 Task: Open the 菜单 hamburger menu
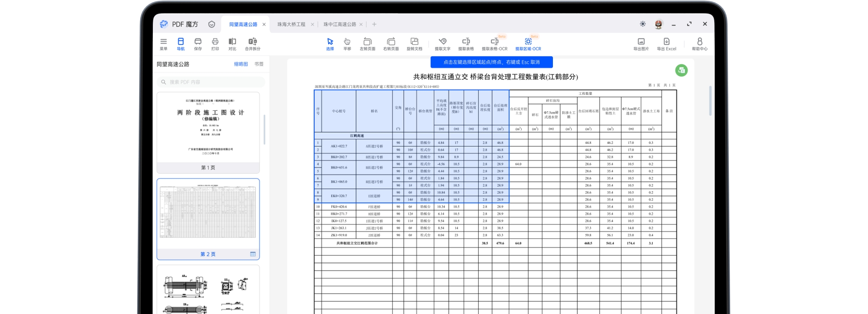coord(164,44)
